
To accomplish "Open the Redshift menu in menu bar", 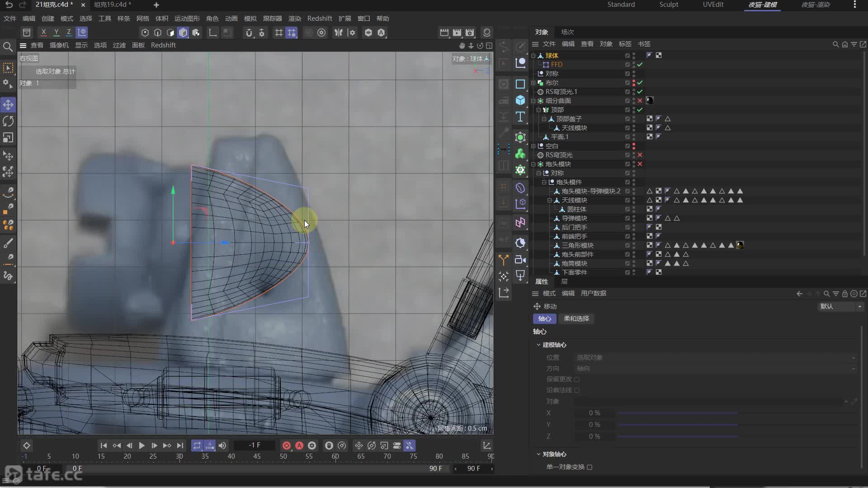I will [320, 19].
